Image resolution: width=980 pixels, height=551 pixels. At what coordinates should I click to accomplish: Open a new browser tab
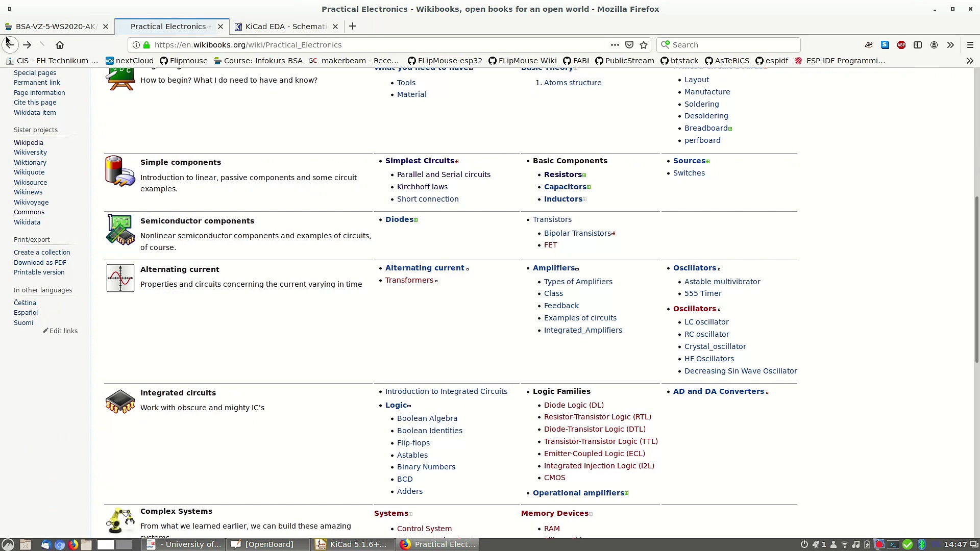pyautogui.click(x=353, y=27)
